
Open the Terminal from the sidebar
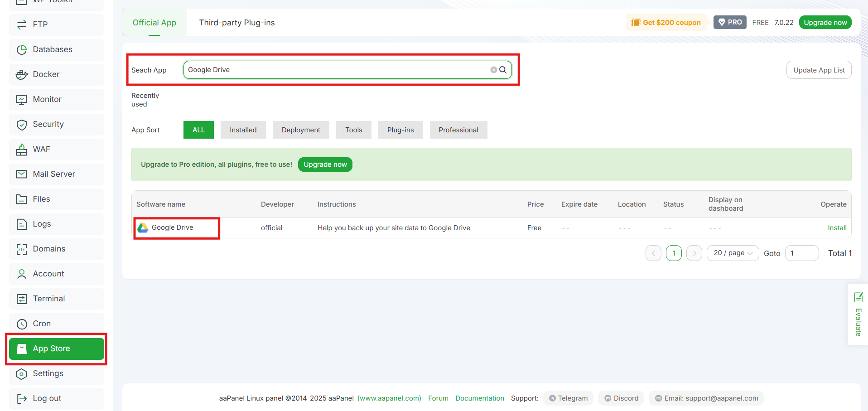pos(48,299)
